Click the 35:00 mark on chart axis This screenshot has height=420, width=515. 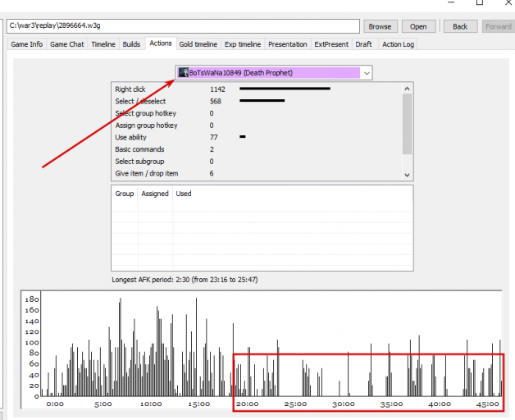coord(391,404)
